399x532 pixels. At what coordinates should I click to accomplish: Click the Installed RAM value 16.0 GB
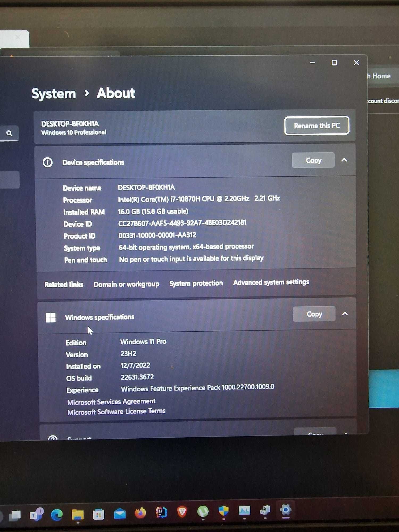153,211
